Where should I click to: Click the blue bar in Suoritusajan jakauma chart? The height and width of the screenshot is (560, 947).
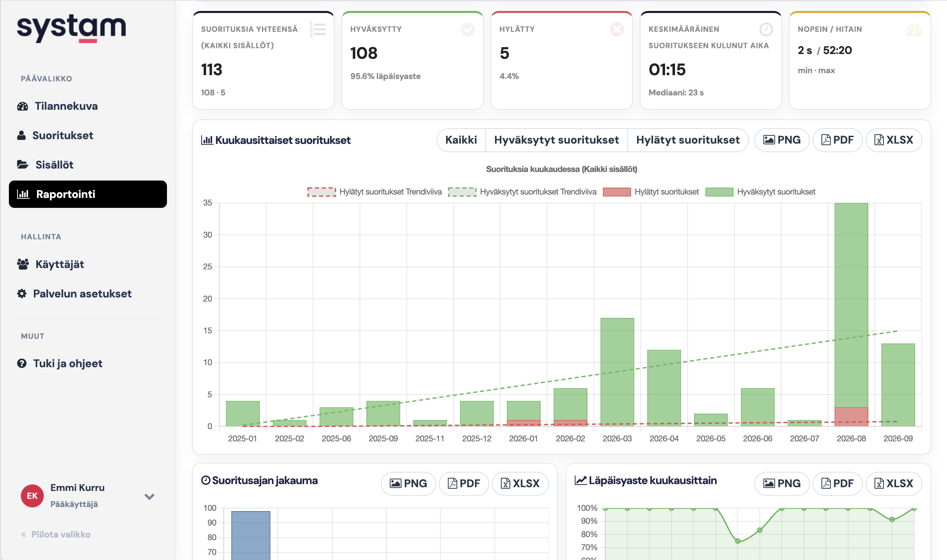coord(251,535)
